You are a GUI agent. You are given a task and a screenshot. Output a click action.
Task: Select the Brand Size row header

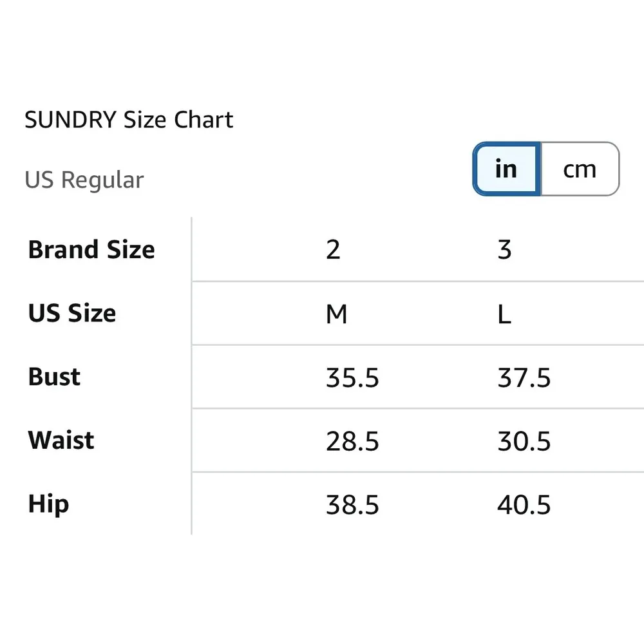pos(91,249)
